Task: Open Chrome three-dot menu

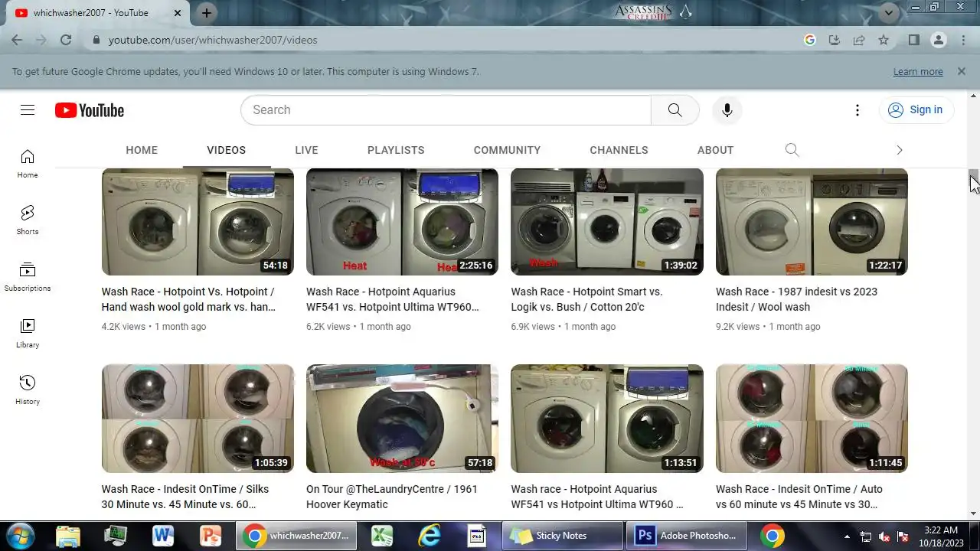Action: coord(963,40)
